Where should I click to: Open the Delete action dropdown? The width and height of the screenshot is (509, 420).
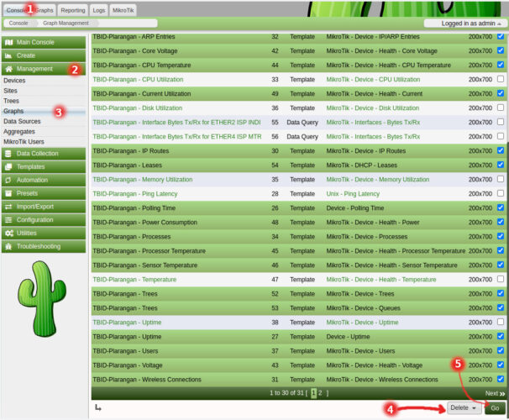pyautogui.click(x=464, y=407)
